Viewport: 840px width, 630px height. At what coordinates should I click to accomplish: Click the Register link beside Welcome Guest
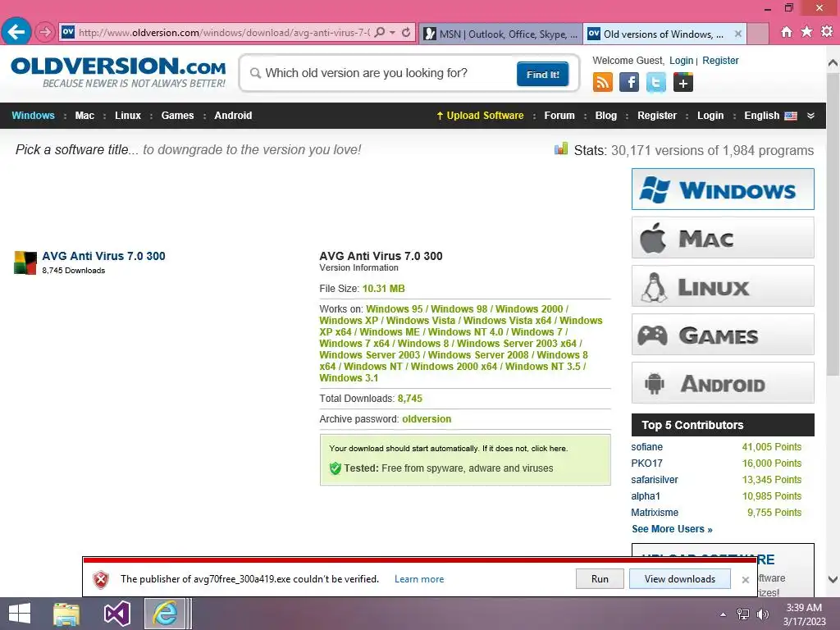720,61
